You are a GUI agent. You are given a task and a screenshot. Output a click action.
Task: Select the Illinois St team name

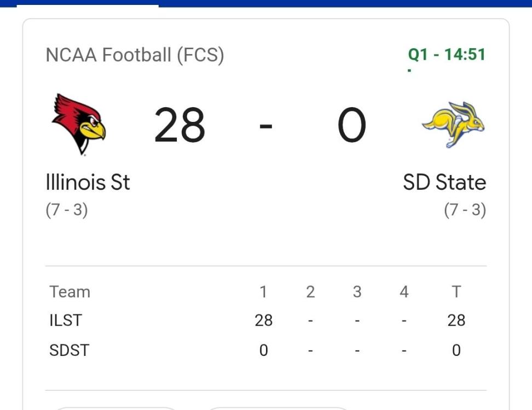88,182
